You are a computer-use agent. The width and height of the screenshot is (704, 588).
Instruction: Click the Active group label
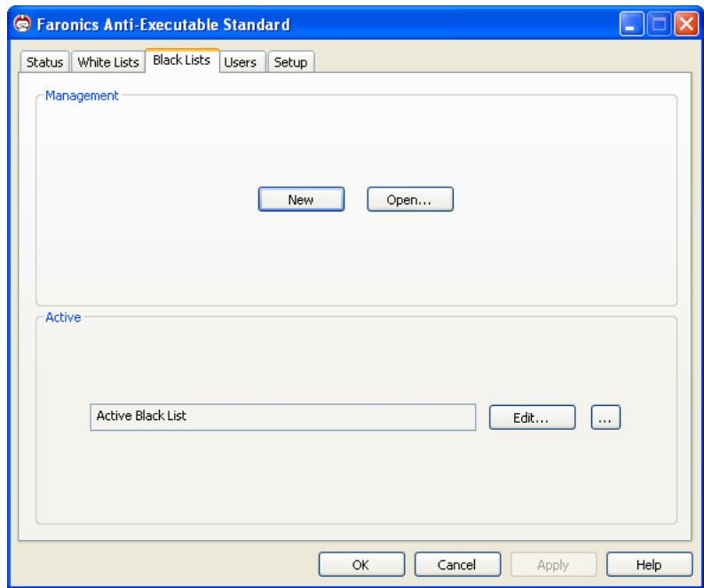pyautogui.click(x=63, y=317)
